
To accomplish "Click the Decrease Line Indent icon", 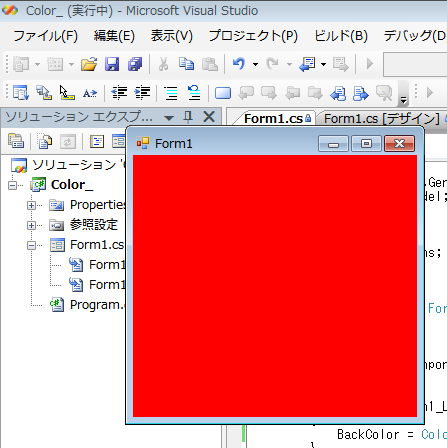I will click(x=119, y=93).
